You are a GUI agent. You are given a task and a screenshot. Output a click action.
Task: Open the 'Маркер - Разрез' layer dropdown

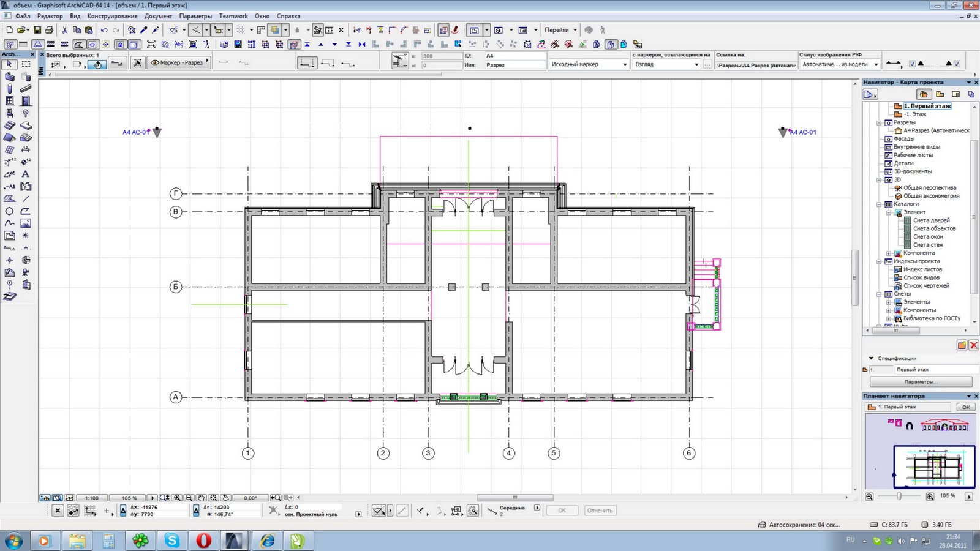pyautogui.click(x=179, y=62)
